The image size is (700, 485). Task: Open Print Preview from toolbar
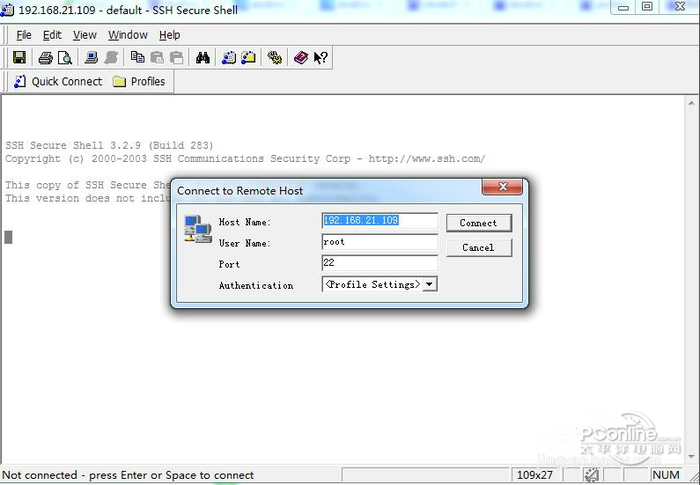click(x=65, y=58)
